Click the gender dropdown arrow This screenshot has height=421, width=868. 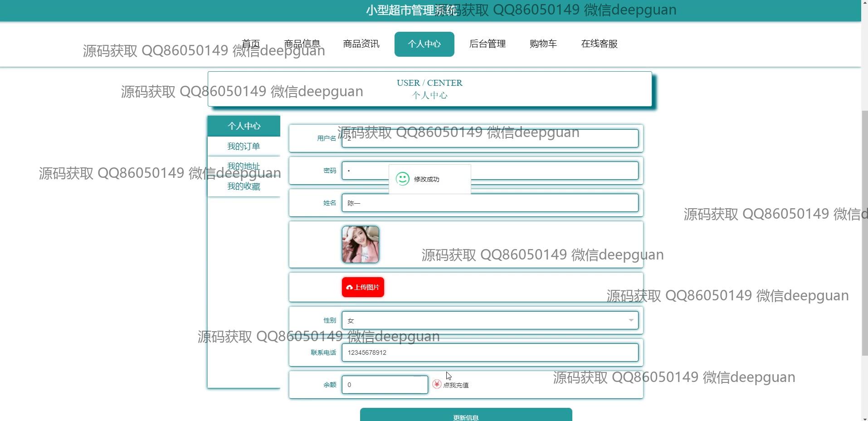click(631, 320)
